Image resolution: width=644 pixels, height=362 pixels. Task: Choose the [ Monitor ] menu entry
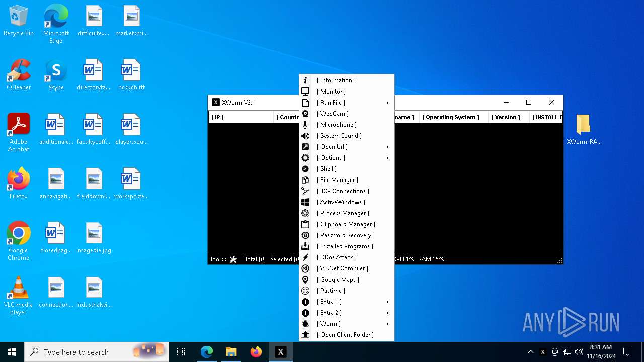click(347, 92)
